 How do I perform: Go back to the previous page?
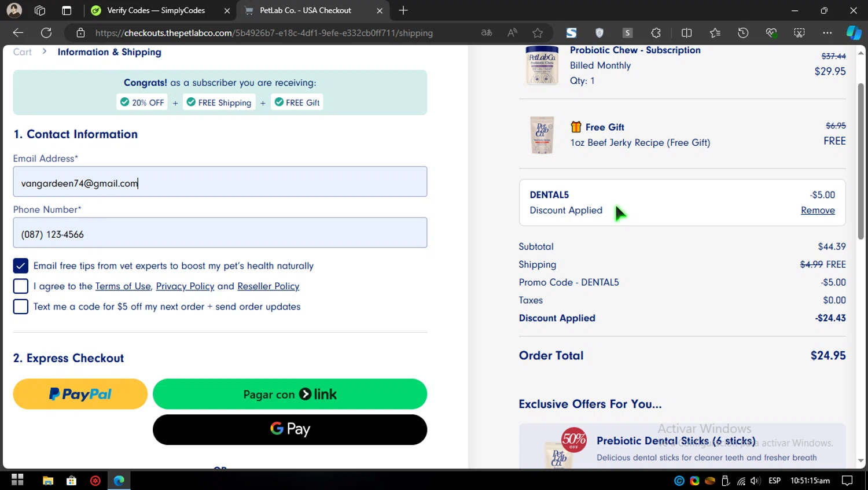tap(18, 33)
